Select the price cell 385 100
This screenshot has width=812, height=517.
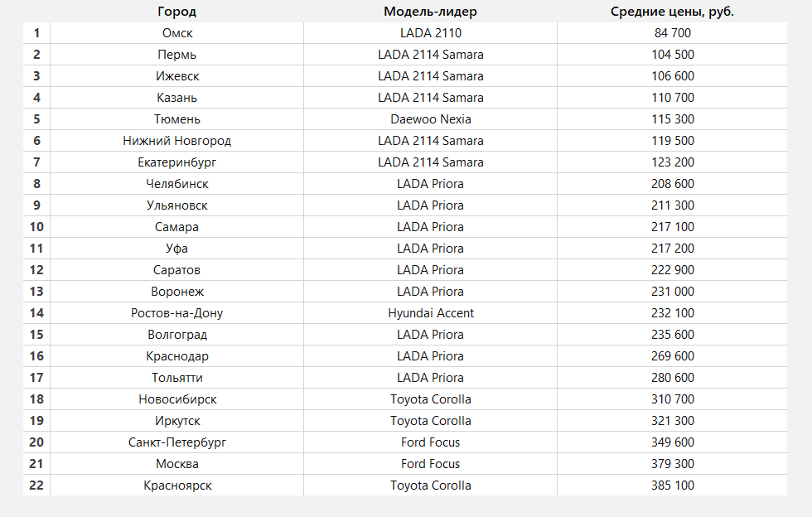(x=672, y=486)
